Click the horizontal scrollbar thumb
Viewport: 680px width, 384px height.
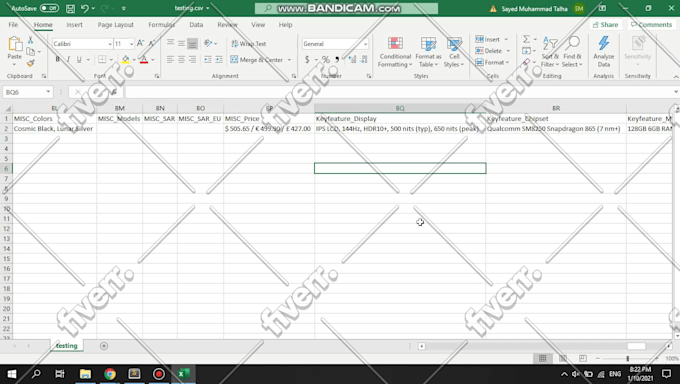[x=636, y=346]
